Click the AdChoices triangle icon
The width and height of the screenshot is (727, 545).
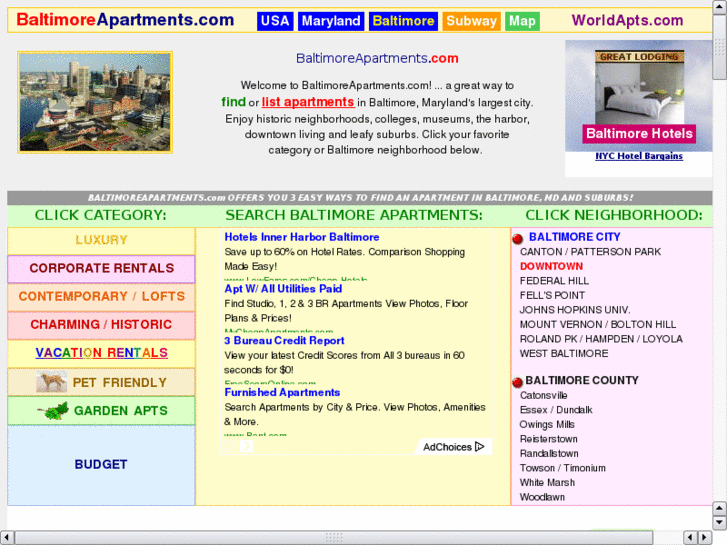point(480,447)
